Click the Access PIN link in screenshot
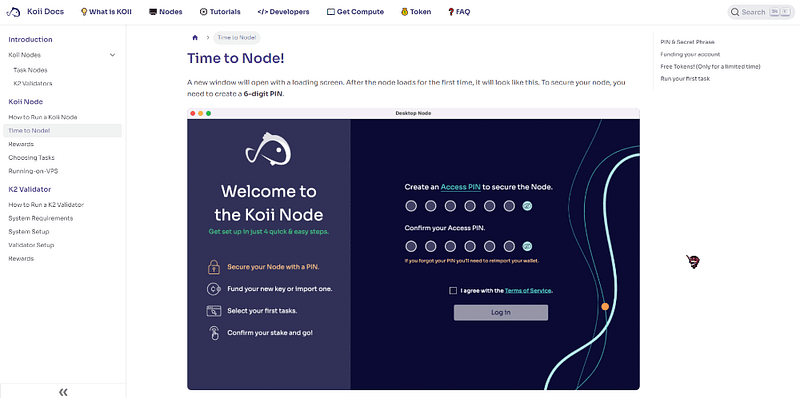Image resolution: width=800 pixels, height=398 pixels. 461,187
